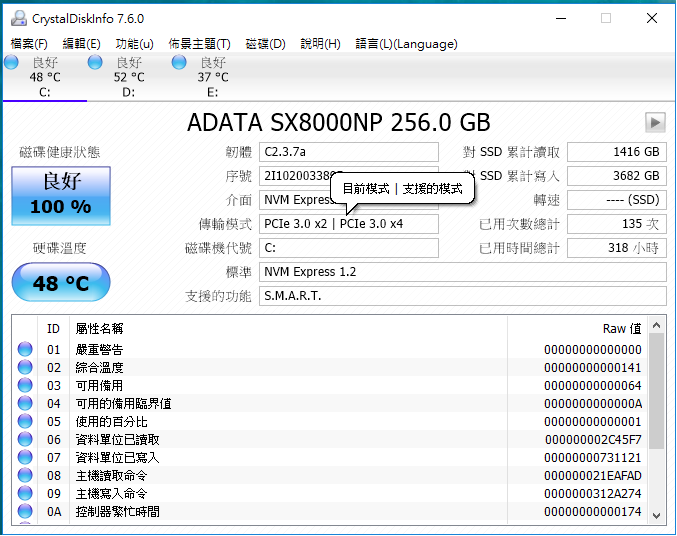The height and width of the screenshot is (536, 677).
Task: Click the transfer mode field PCIe 3.0 x2
Action: click(349, 224)
